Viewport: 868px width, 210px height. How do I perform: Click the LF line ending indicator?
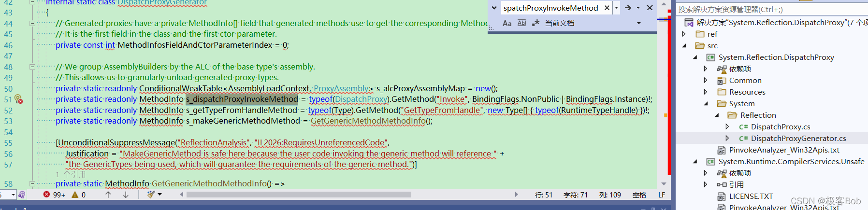(x=662, y=195)
